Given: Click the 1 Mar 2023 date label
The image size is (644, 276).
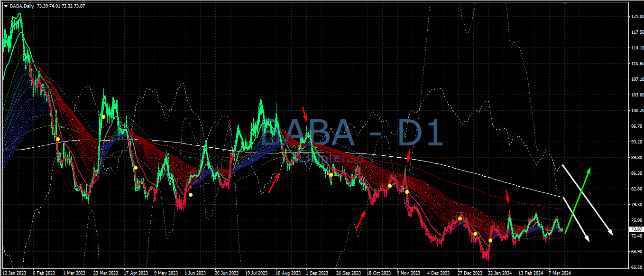Looking at the screenshot, I should 74,273.
